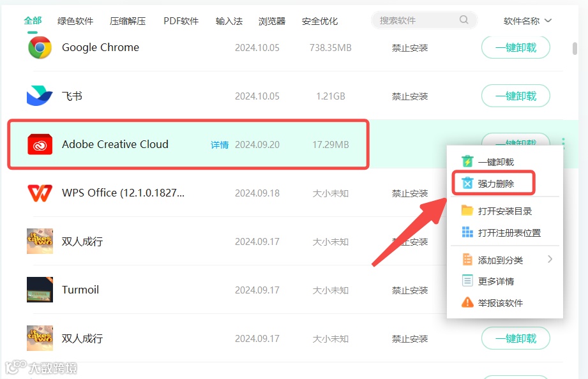Switch to the 浏览器 tab
The width and height of the screenshot is (588, 379).
[272, 21]
